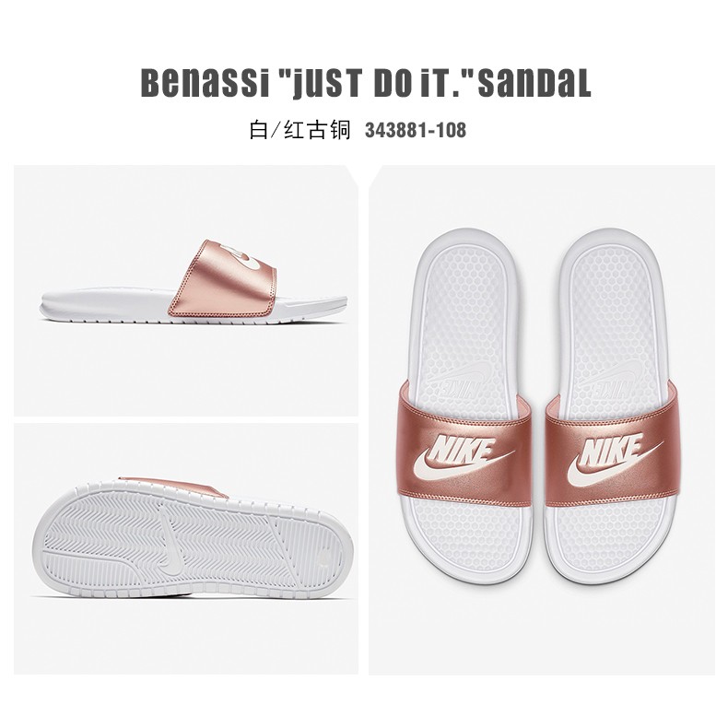The height and width of the screenshot is (728, 728).
Task: Click the product code 343881-108
Action: click(x=415, y=130)
